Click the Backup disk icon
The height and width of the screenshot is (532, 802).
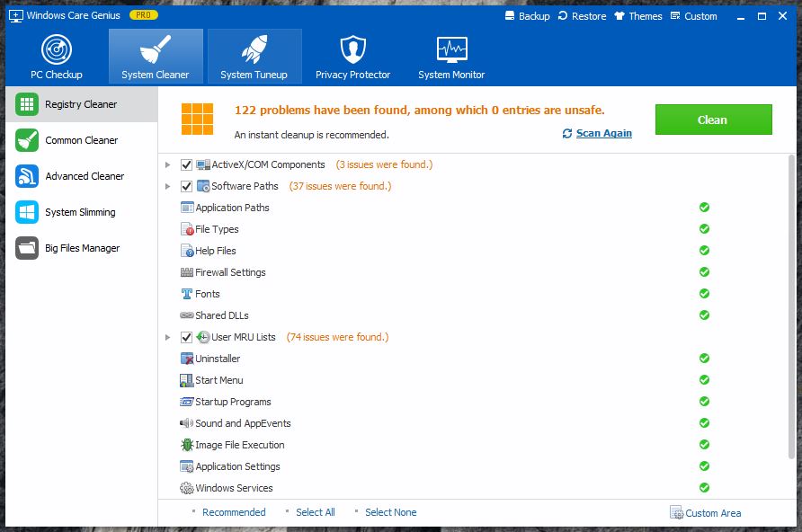click(x=510, y=15)
